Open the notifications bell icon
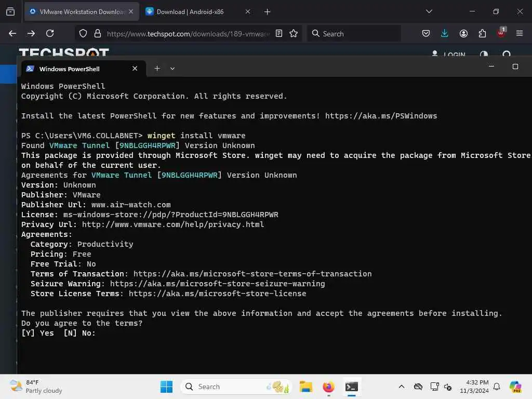532x399 pixels. (497, 387)
